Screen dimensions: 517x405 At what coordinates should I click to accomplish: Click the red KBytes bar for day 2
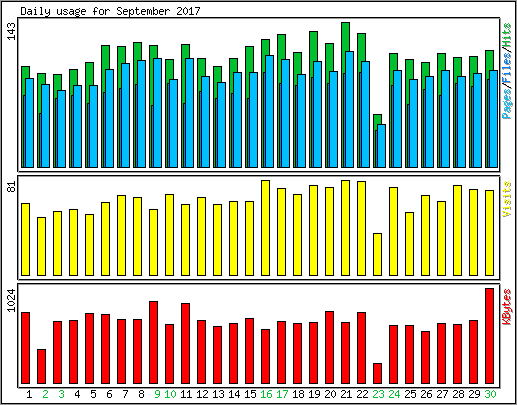41,366
